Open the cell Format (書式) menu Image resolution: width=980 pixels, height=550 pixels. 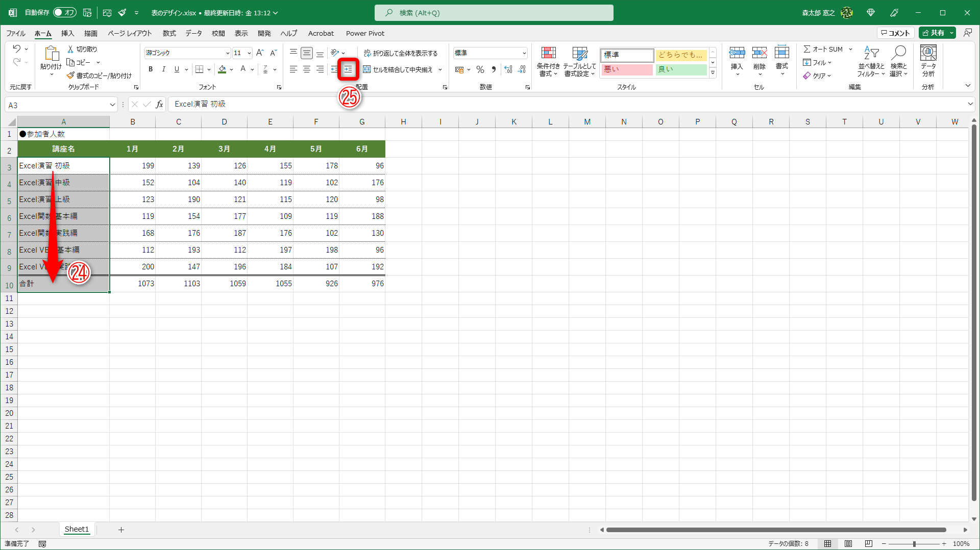pos(782,61)
